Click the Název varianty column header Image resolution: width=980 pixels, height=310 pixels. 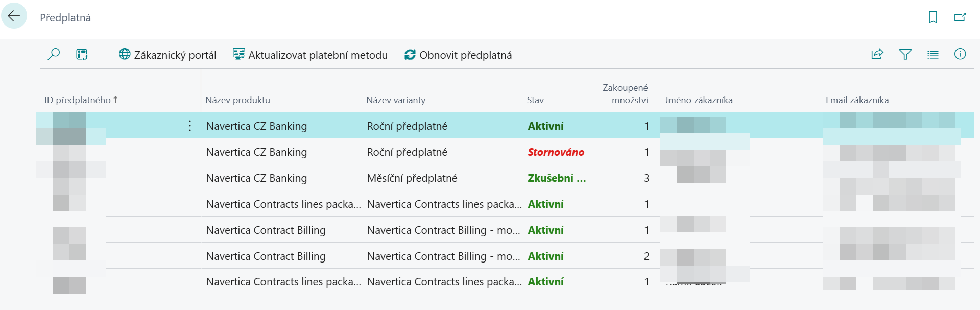tap(396, 100)
